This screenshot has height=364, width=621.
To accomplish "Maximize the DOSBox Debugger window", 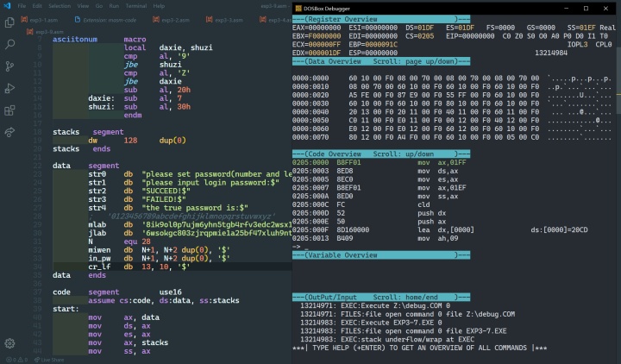I will coord(586,9).
